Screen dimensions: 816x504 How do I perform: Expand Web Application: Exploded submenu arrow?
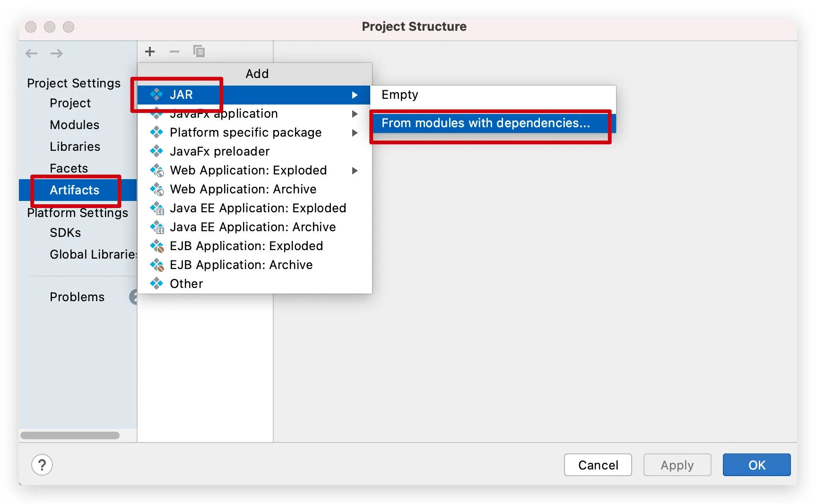point(355,171)
